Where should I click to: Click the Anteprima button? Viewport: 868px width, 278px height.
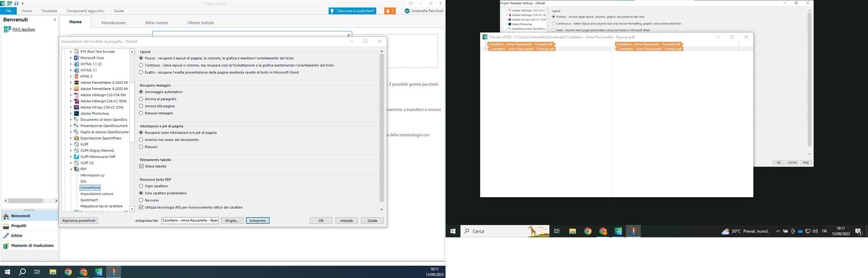(x=258, y=221)
